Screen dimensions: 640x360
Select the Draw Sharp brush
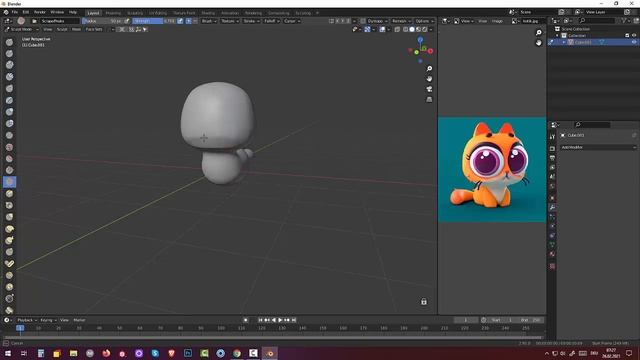coord(9,53)
